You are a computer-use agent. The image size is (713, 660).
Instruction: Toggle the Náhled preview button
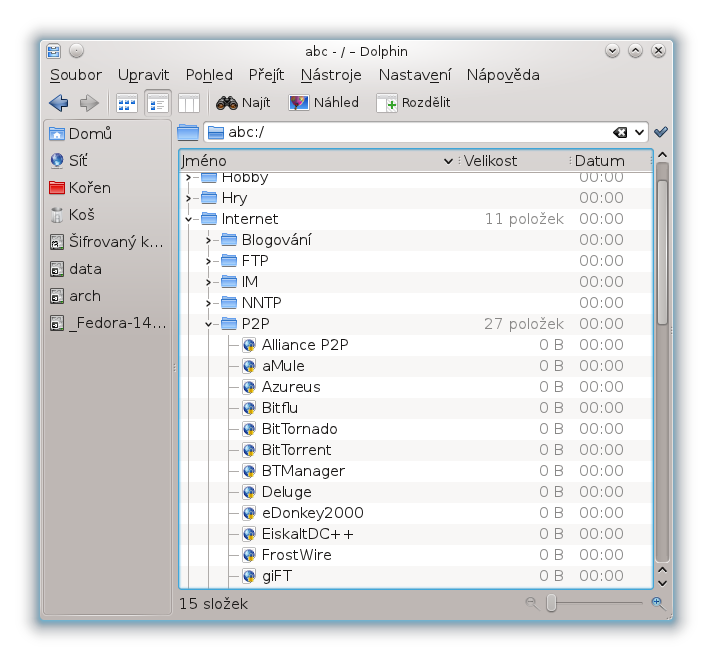coord(324,103)
